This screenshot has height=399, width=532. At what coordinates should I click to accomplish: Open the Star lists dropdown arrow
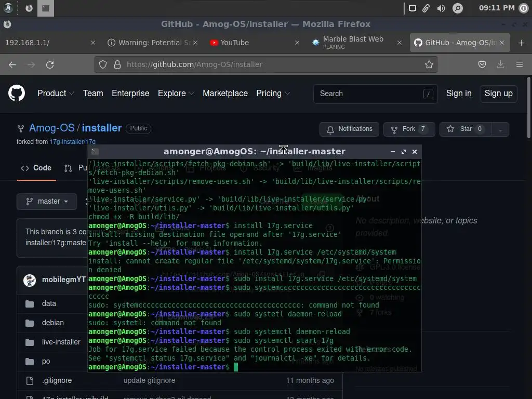click(500, 129)
